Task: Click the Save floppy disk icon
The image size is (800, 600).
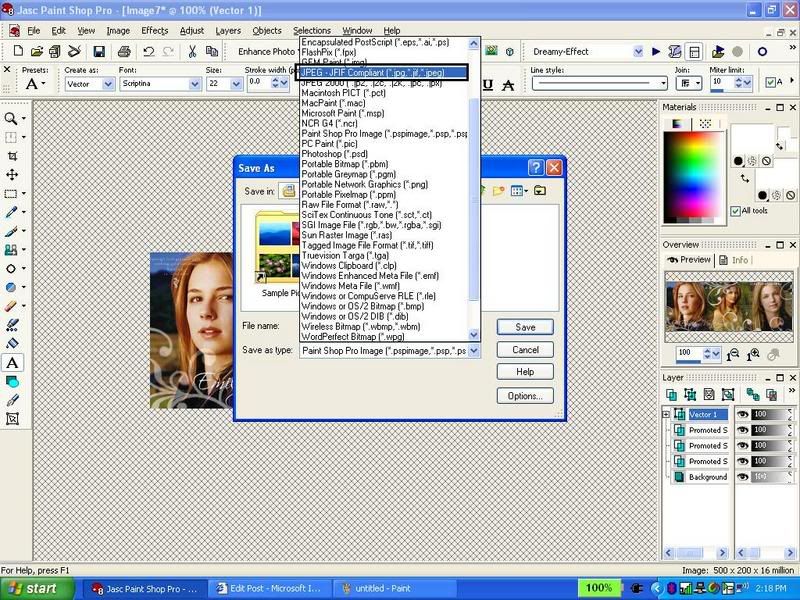Action: point(99,51)
